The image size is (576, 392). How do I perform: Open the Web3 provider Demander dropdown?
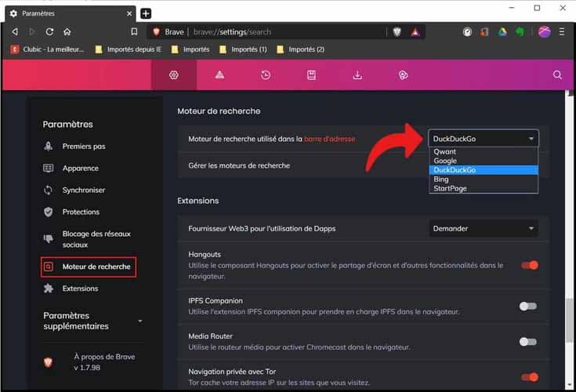[483, 228]
